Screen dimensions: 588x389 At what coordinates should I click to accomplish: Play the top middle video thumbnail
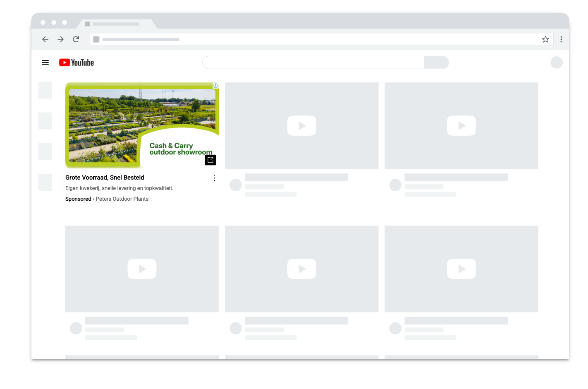point(302,125)
